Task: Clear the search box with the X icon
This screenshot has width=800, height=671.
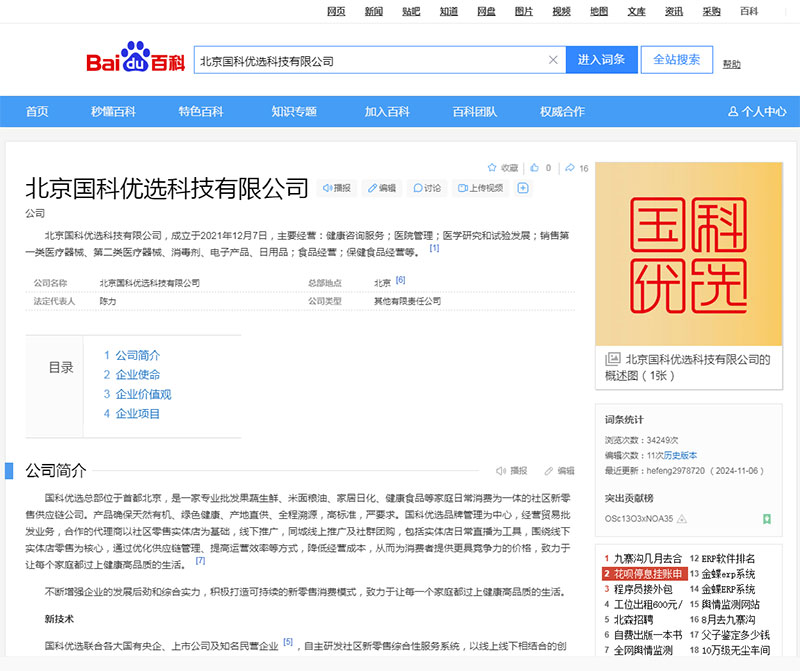Action: tap(553, 60)
